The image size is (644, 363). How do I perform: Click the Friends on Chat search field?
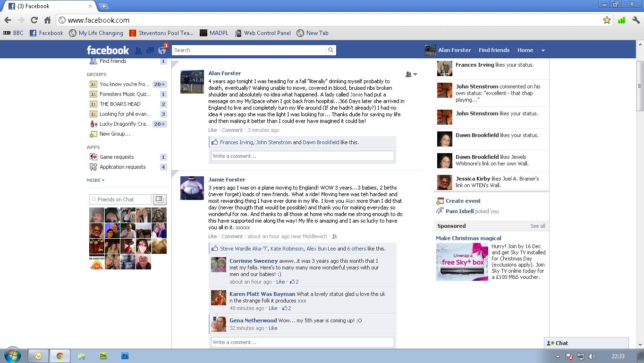(121, 199)
